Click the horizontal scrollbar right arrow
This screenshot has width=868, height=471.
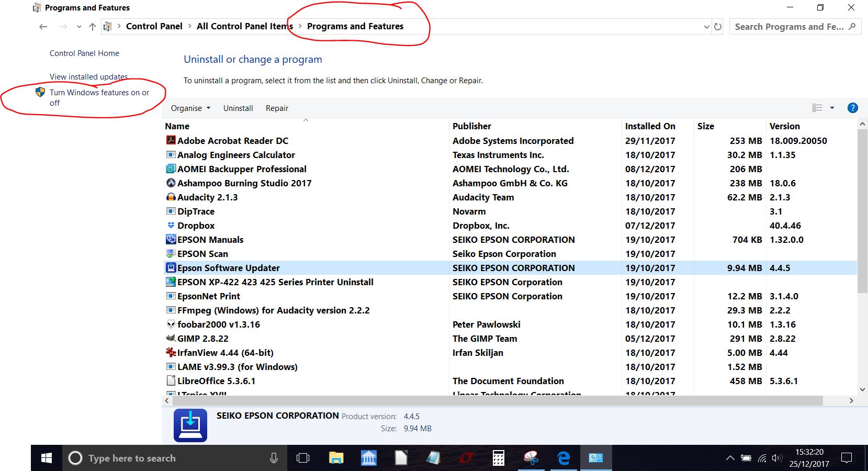pyautogui.click(x=851, y=400)
